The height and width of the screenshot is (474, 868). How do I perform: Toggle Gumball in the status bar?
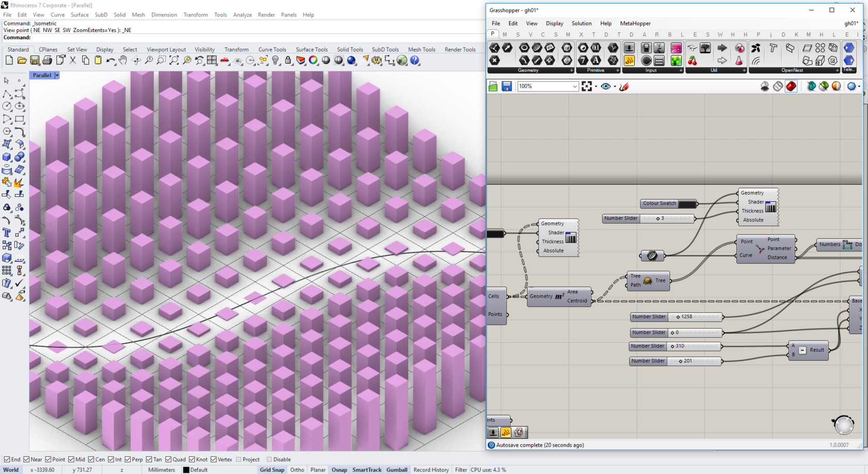pos(397,470)
